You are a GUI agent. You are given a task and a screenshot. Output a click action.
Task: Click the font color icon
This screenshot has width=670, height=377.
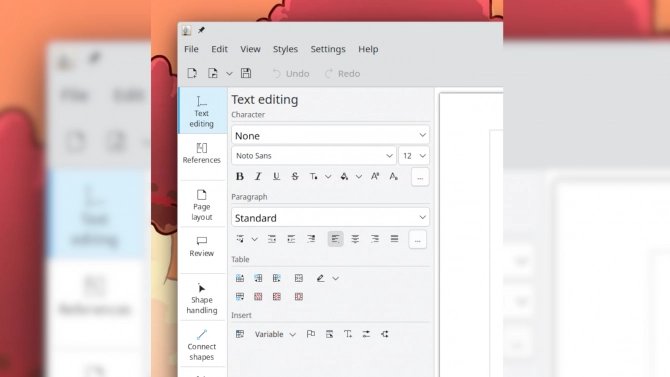(344, 177)
